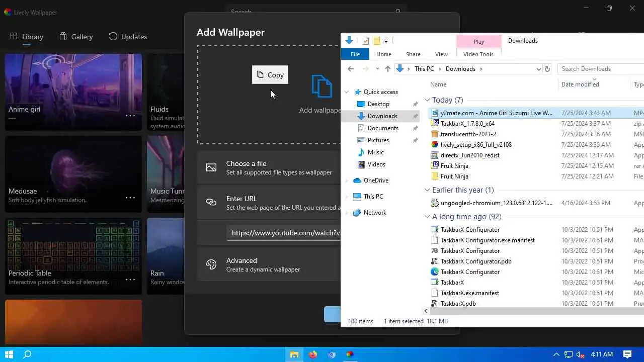Click the Properties quick access toolbar icon

[x=366, y=41]
